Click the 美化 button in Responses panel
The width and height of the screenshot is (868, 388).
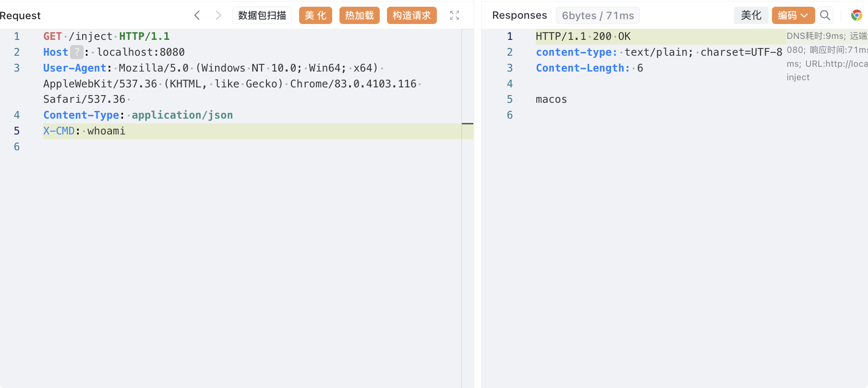(751, 15)
